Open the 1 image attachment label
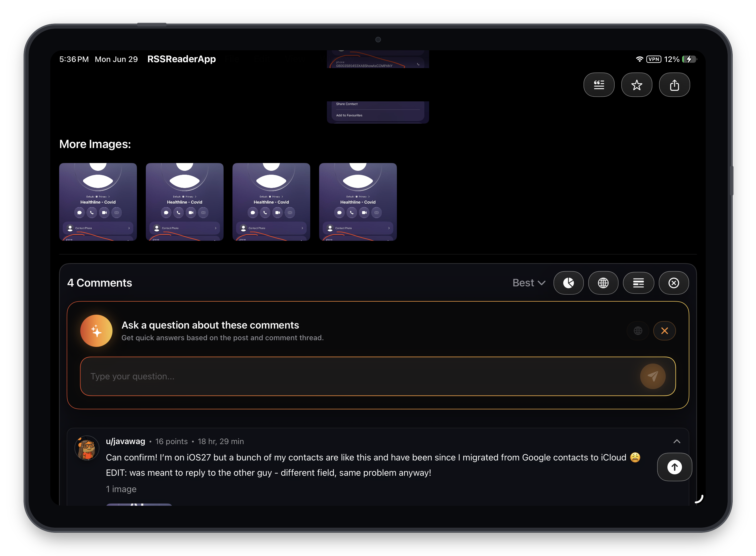The width and height of the screenshot is (756, 556). pyautogui.click(x=121, y=489)
